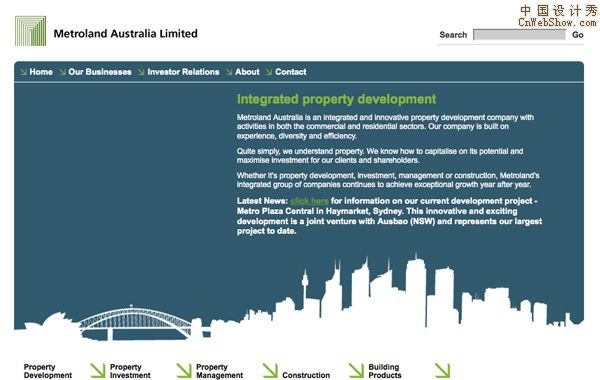Screen dimensions: 600x380
Task: Click the green arrow beside About
Action: point(229,72)
